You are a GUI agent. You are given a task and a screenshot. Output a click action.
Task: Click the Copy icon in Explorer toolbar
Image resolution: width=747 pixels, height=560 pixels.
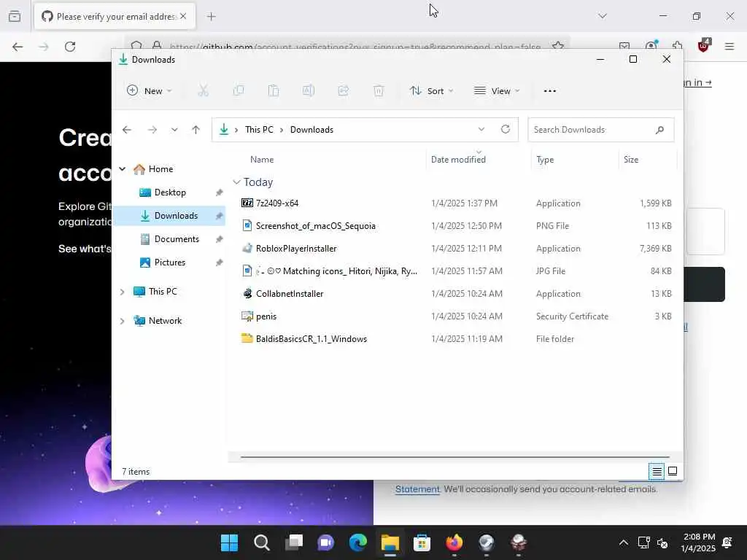(x=239, y=90)
